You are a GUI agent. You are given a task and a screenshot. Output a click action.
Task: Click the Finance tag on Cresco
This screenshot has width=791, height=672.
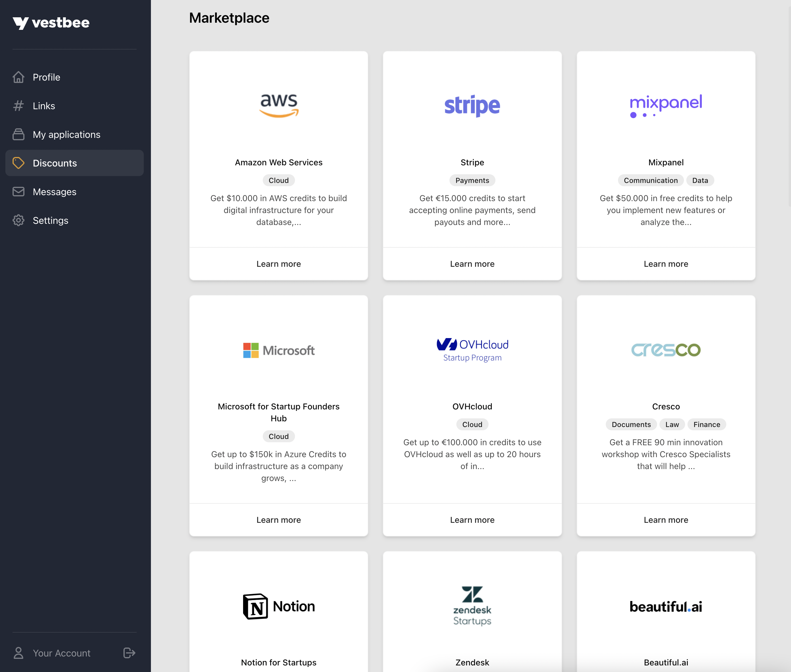(707, 424)
